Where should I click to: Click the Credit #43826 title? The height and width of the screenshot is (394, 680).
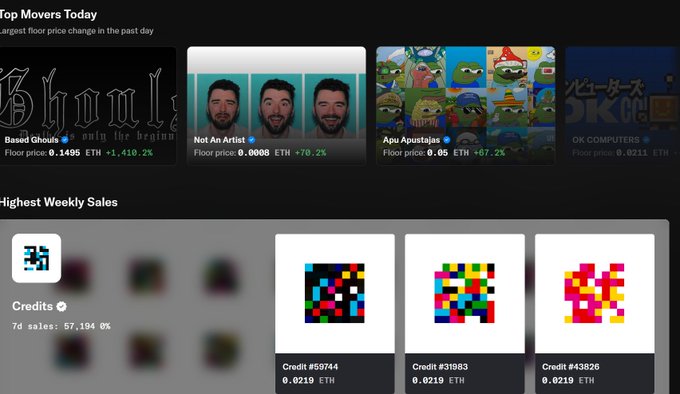click(x=570, y=367)
